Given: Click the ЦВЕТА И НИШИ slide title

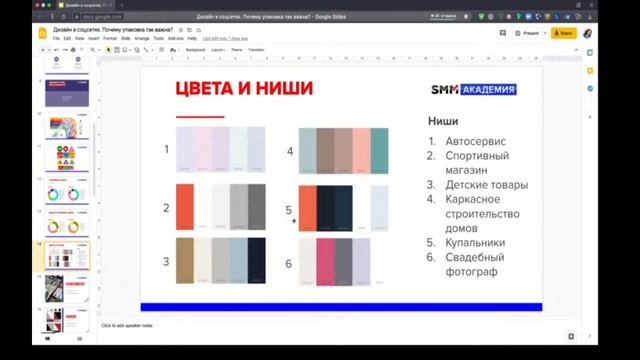Looking at the screenshot, I should pyautogui.click(x=244, y=89).
